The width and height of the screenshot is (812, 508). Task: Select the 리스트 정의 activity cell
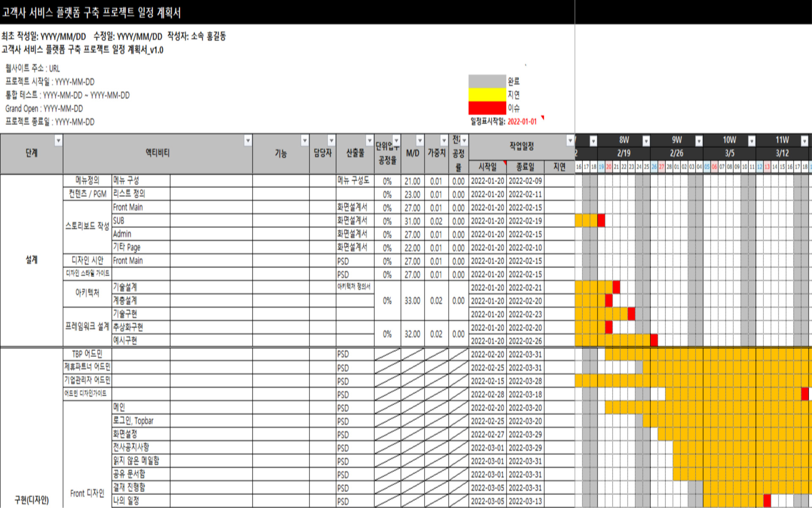(x=141, y=194)
